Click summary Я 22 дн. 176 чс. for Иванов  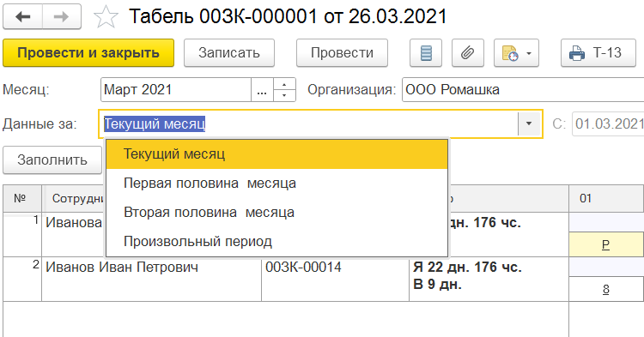(467, 268)
